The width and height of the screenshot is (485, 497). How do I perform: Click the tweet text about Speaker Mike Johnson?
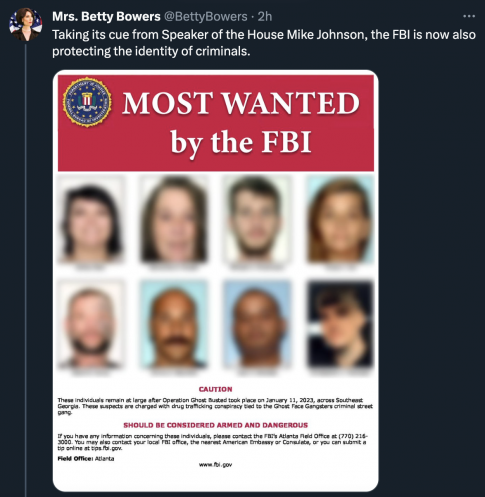[264, 43]
